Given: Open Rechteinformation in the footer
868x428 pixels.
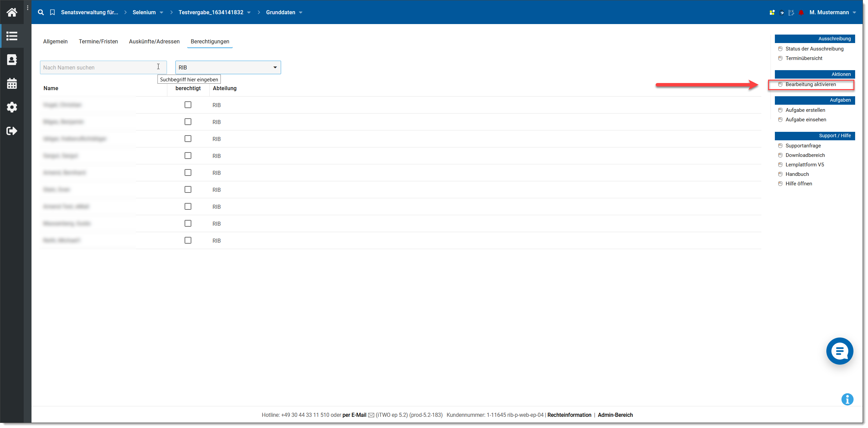Looking at the screenshot, I should point(569,415).
